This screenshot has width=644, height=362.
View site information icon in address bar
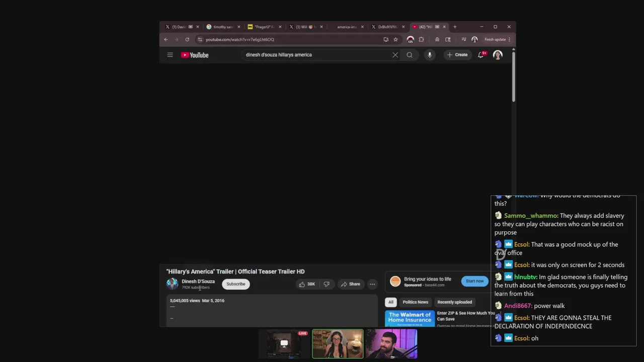pos(200,39)
